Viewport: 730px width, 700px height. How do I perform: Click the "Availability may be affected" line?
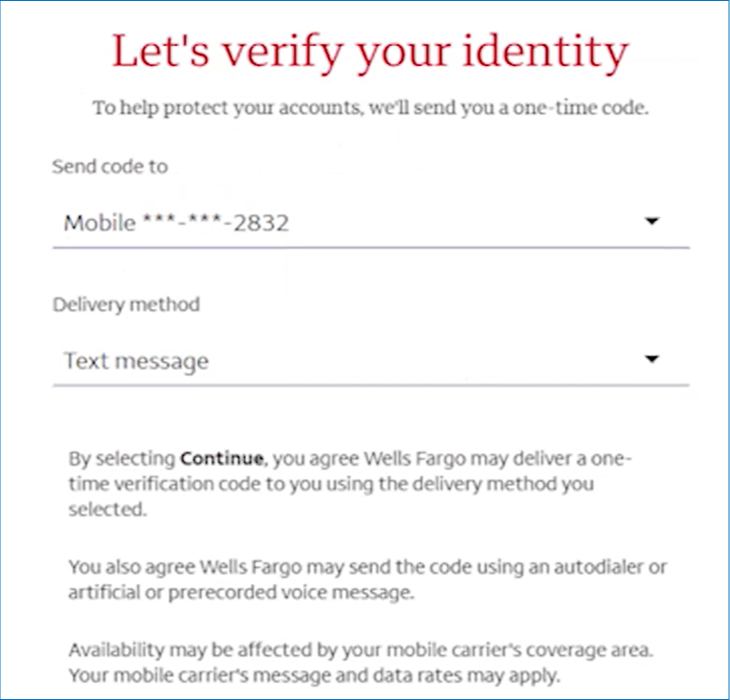pyautogui.click(x=360, y=650)
